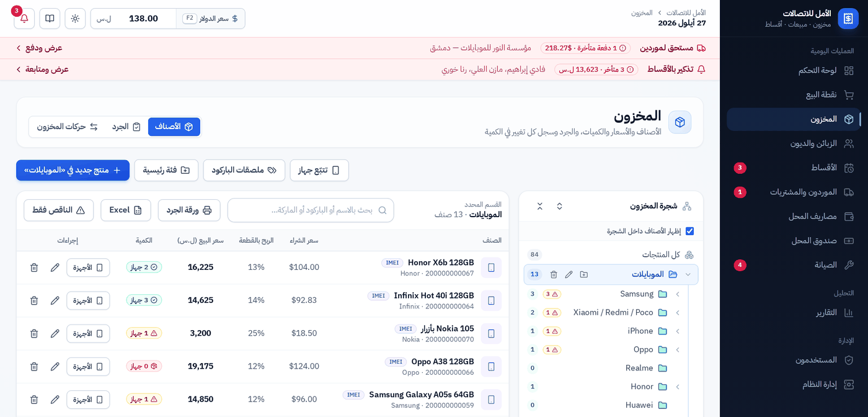Screen dimensions: 868x417
Task: Edit the Oppo A38 128GB item
Action: pos(55,366)
